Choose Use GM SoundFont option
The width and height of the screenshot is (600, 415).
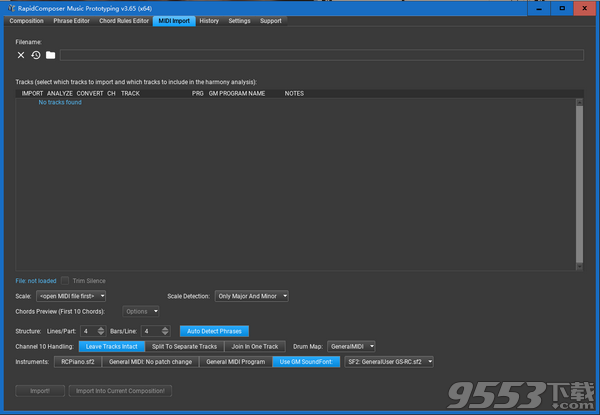[306, 362]
